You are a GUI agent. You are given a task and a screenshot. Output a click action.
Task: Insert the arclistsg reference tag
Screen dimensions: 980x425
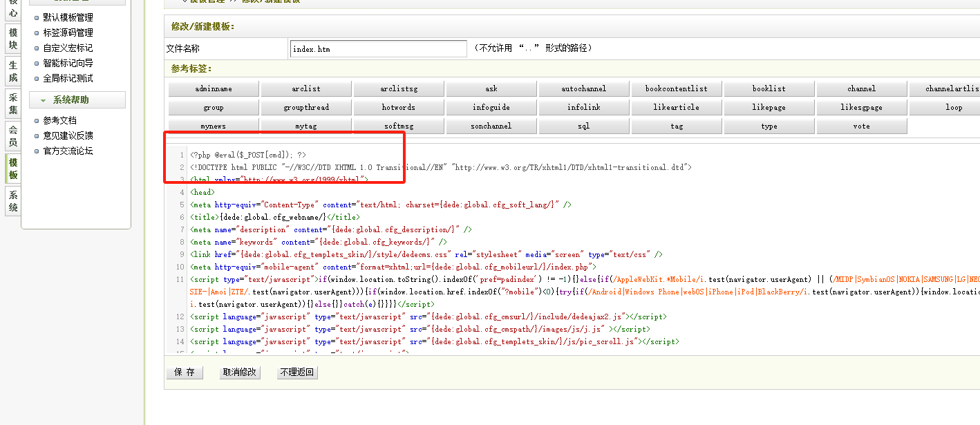399,88
